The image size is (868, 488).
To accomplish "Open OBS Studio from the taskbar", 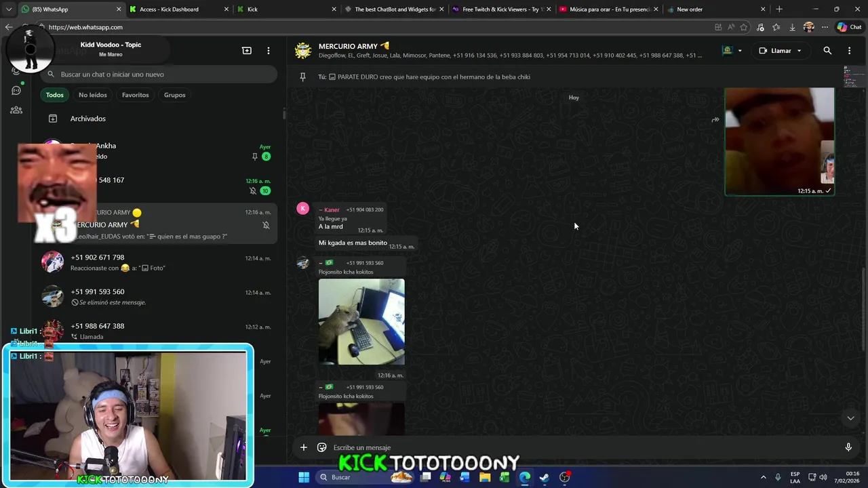I will [565, 477].
